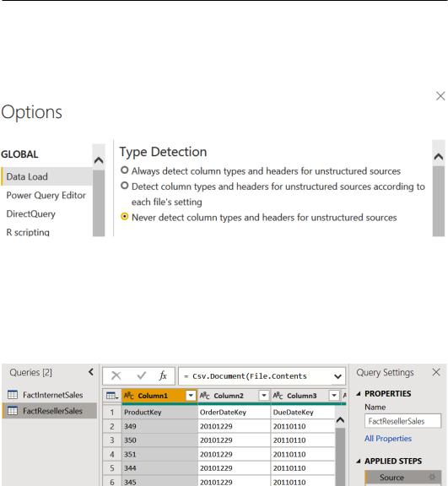Expand the formula bar with its dropdown arrow
Viewport: 448px width, 486px height.
click(338, 376)
